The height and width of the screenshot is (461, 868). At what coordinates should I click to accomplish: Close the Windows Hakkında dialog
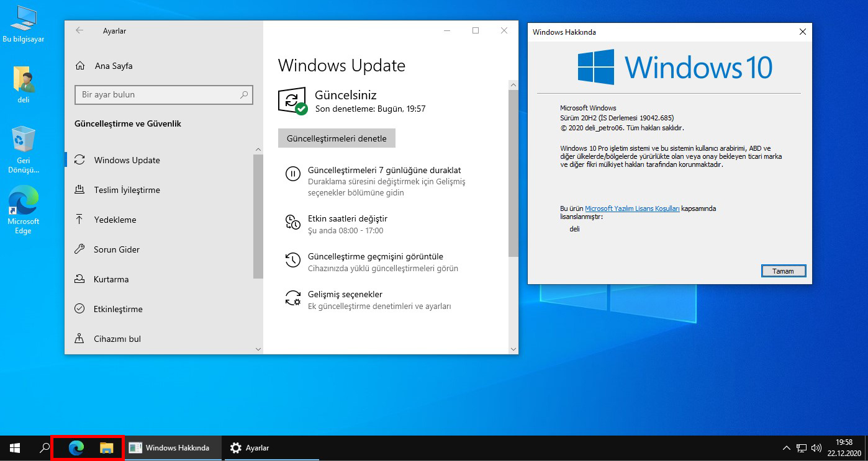point(803,32)
